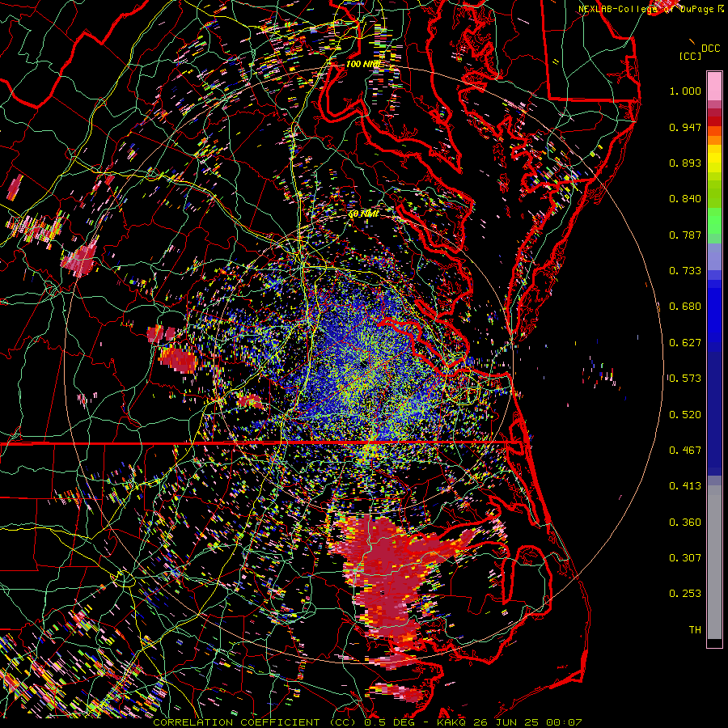The width and height of the screenshot is (728, 728).
Task: Click the 100 NMI range ring label
Action: coord(362,64)
